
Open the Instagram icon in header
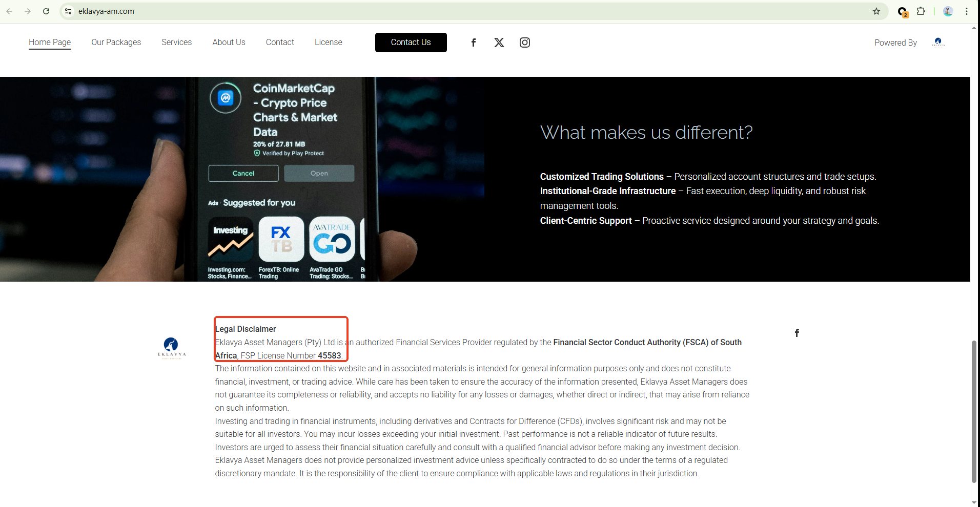(x=525, y=43)
